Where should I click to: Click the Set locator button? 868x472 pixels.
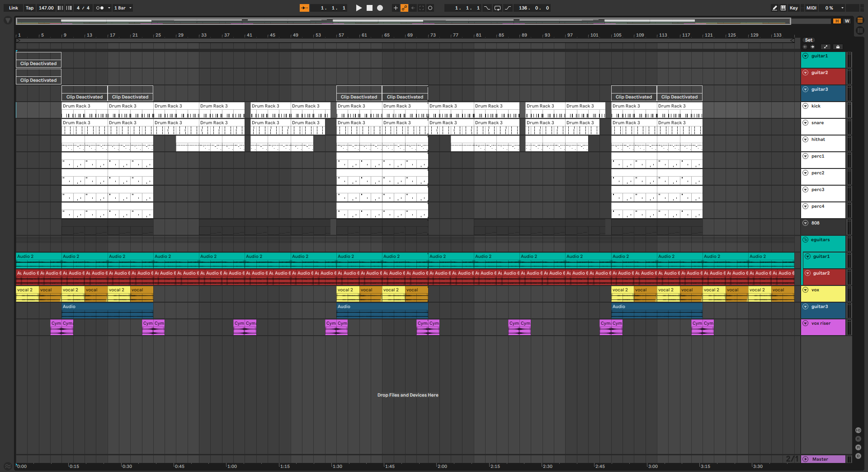coord(808,40)
